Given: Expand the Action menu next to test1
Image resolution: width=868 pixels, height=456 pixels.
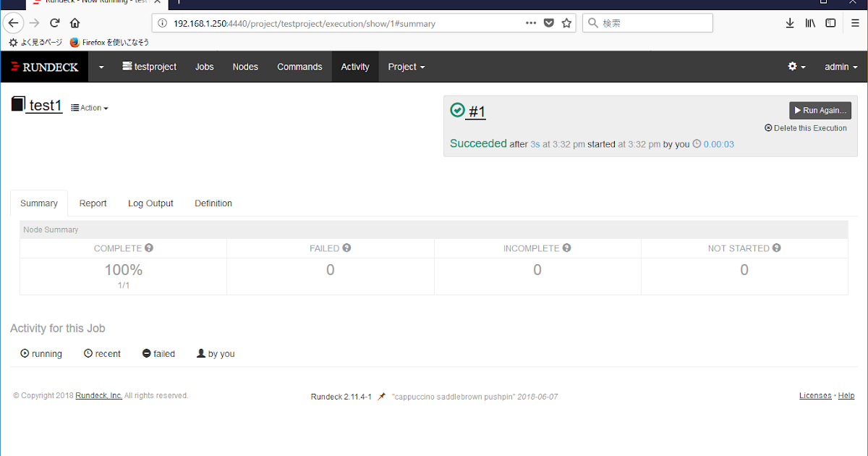Looking at the screenshot, I should coord(89,107).
